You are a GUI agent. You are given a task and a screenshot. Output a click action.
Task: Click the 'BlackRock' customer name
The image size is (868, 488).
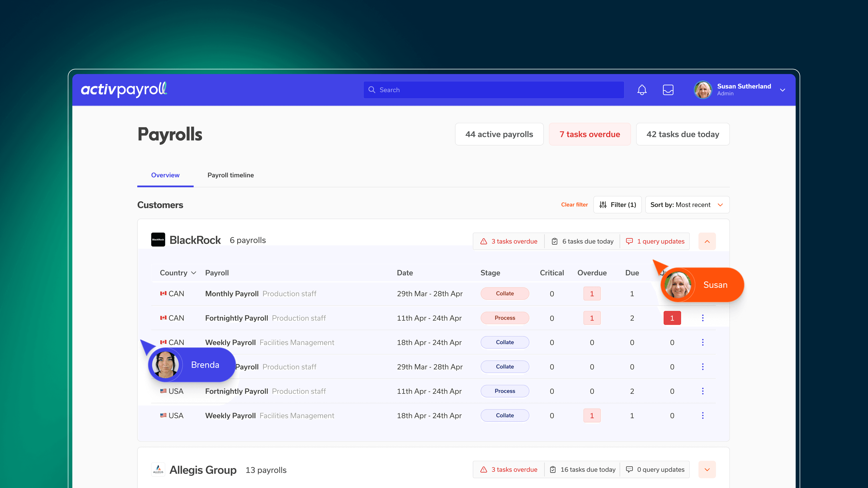click(x=195, y=240)
